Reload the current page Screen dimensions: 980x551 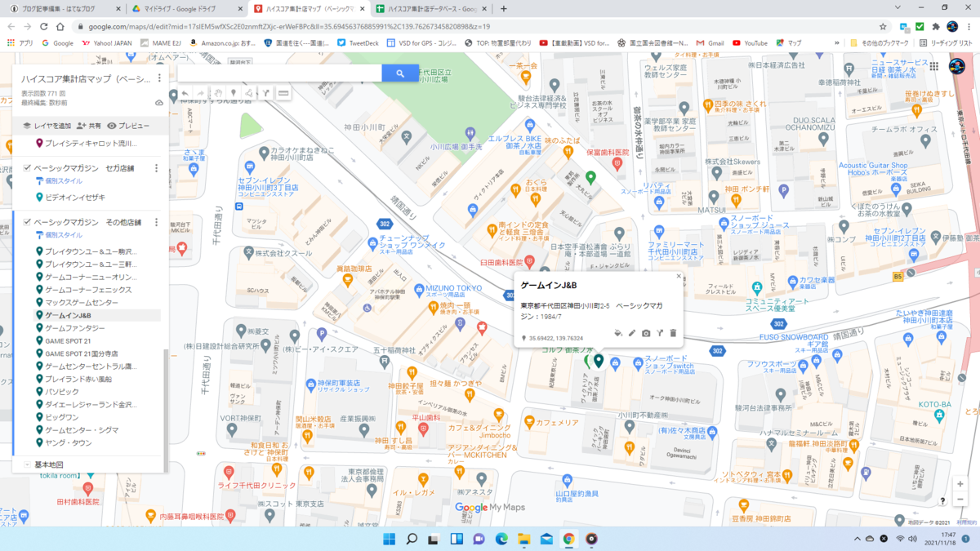pos(45,26)
